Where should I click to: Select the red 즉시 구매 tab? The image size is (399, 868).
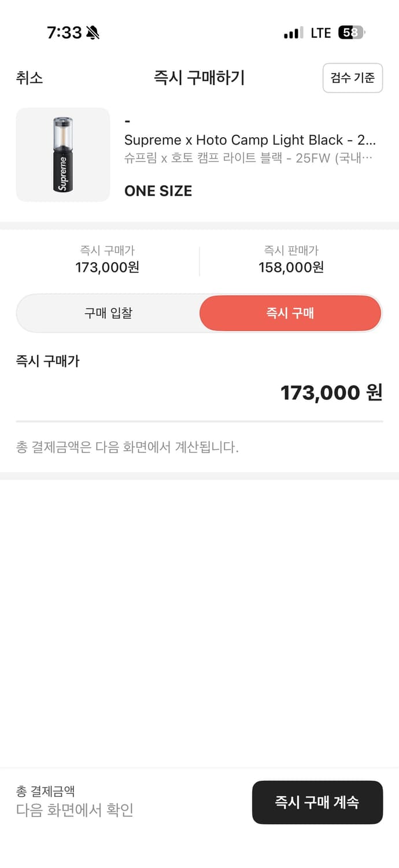click(290, 313)
